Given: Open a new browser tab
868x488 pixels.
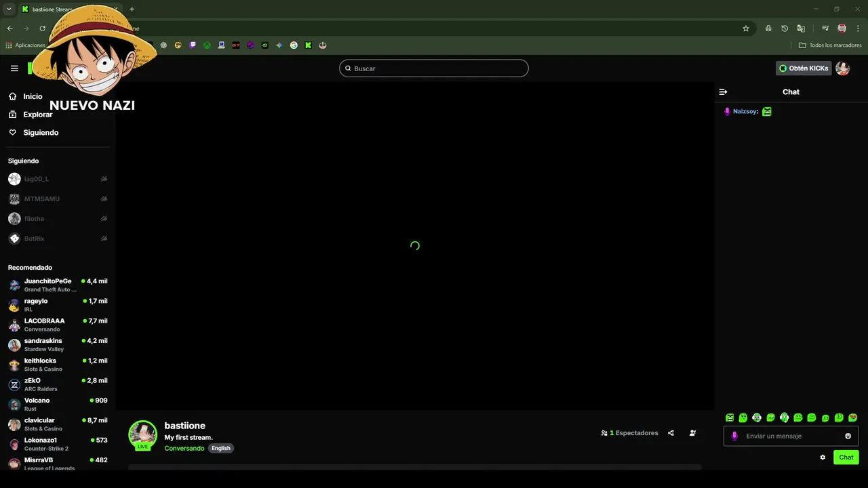Looking at the screenshot, I should 132,9.
